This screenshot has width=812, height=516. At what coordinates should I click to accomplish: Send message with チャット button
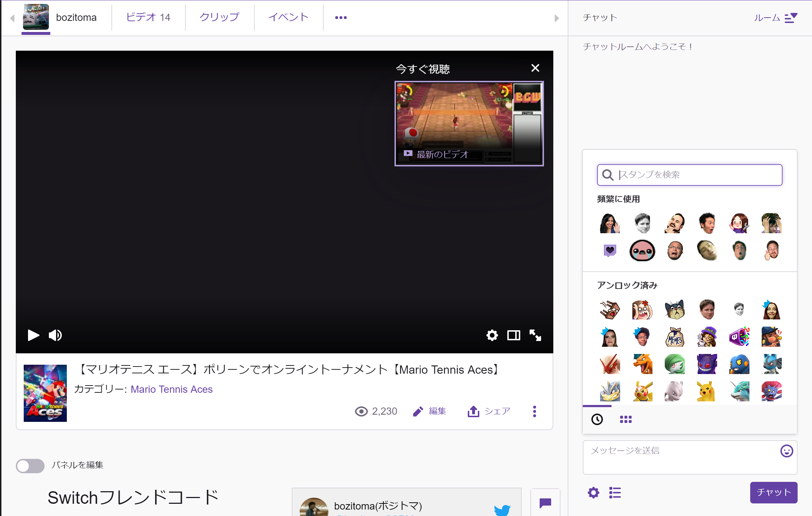(774, 492)
